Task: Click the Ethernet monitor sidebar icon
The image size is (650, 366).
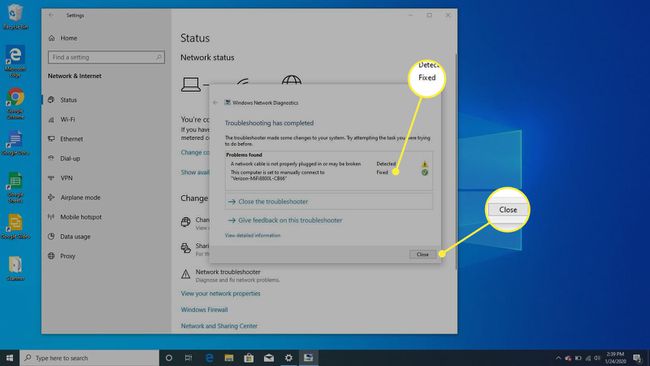Action: 51,139
